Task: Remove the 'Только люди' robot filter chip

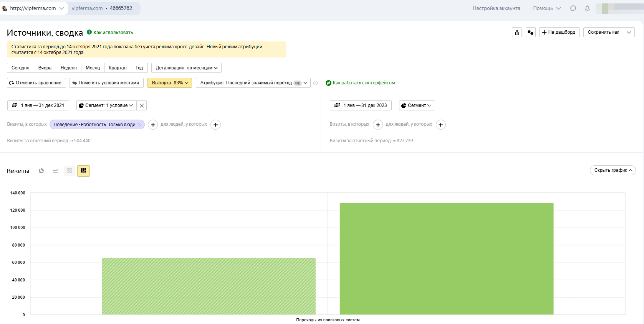Action: [139, 125]
